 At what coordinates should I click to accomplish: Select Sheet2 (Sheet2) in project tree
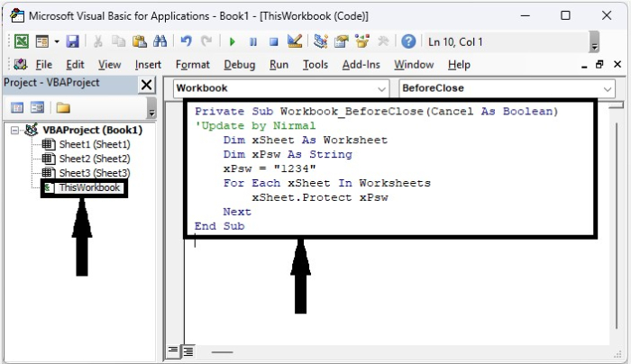(95, 159)
